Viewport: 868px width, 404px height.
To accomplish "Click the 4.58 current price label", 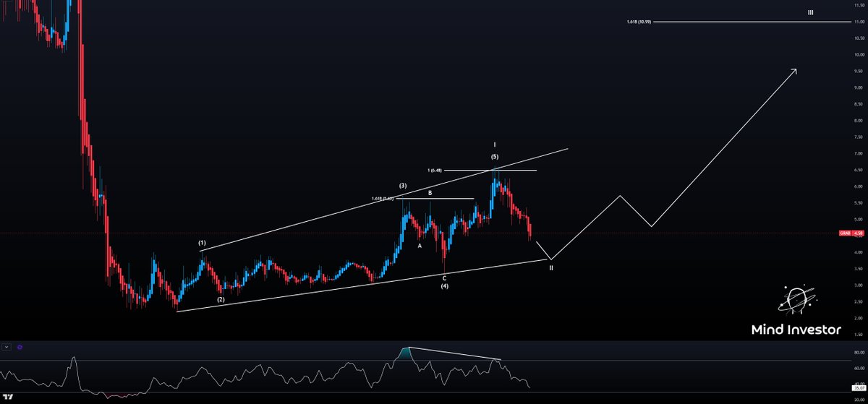I will coord(859,233).
